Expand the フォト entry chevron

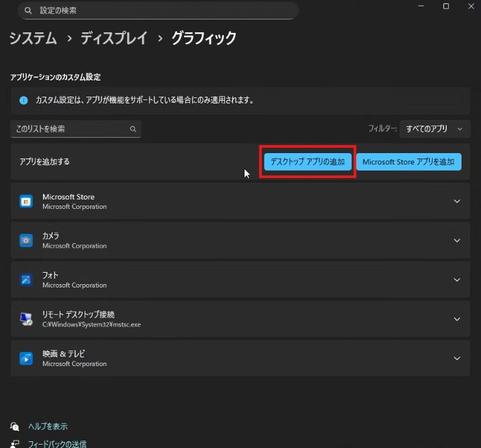click(457, 280)
